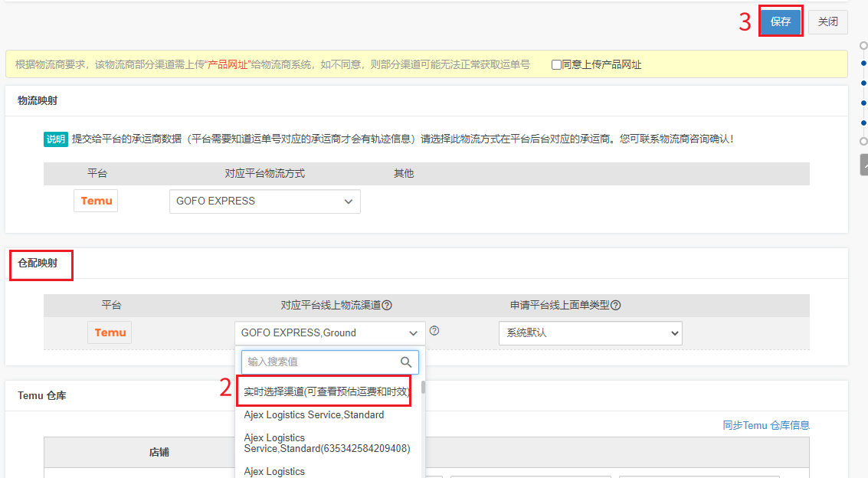Click the Temu logo in 仓配映射 row
868x478 pixels.
(x=110, y=332)
